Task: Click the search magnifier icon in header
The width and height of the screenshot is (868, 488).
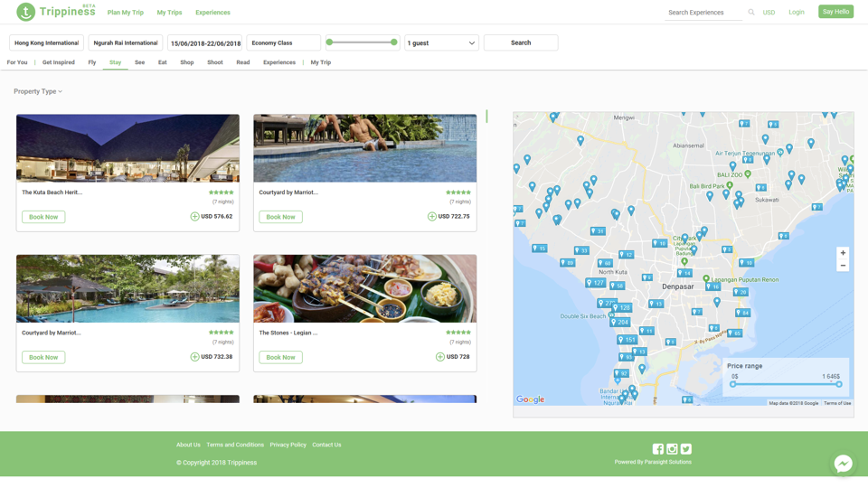Action: click(751, 12)
